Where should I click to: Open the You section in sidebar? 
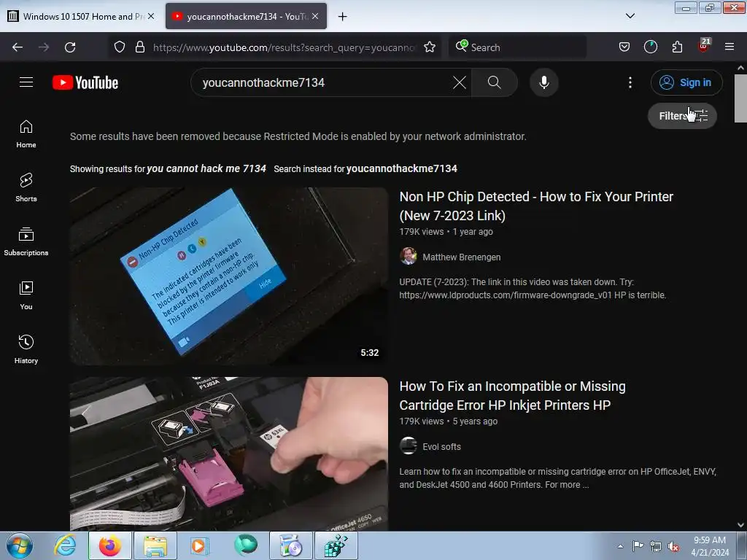(26, 296)
